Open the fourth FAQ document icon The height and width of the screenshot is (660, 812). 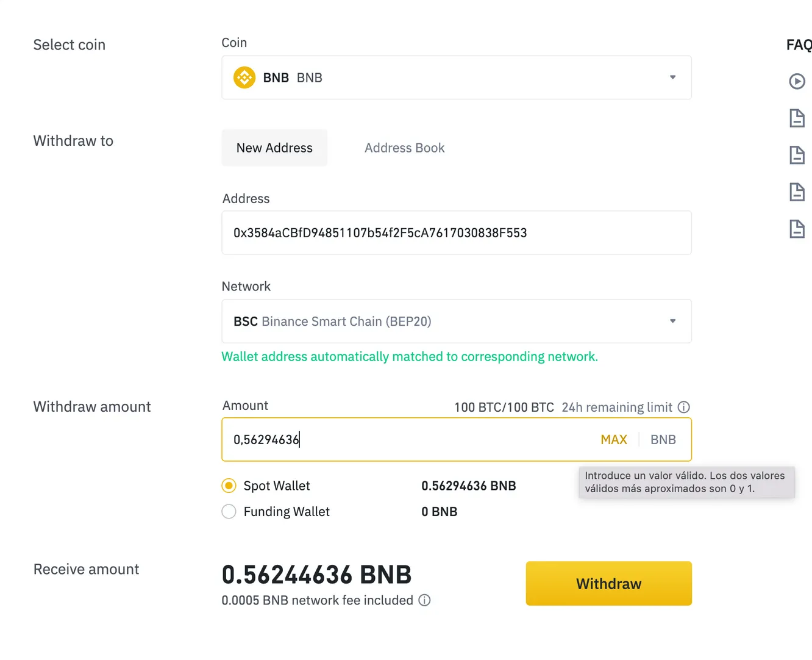(797, 229)
